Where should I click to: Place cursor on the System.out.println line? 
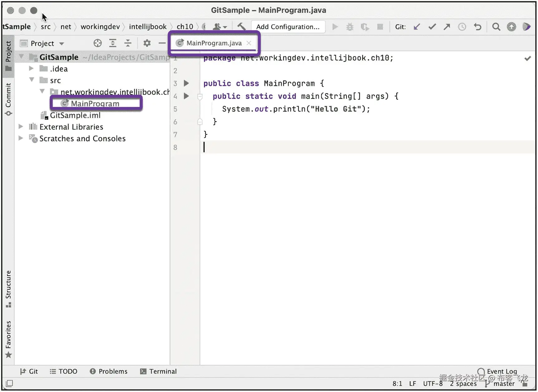pyautogui.click(x=296, y=109)
